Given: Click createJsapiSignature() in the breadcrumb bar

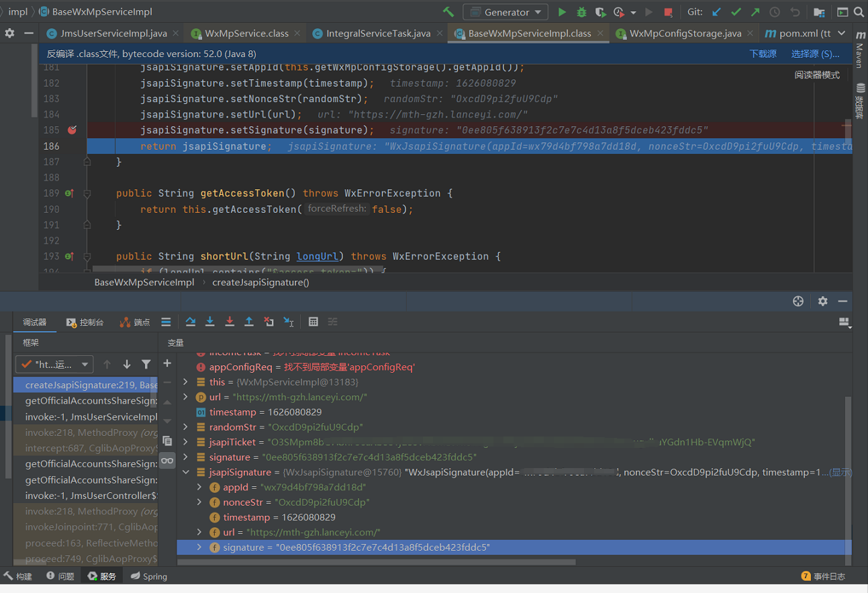Looking at the screenshot, I should 260,282.
